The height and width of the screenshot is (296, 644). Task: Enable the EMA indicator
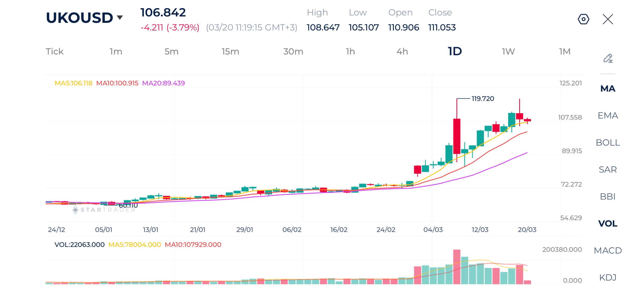607,115
